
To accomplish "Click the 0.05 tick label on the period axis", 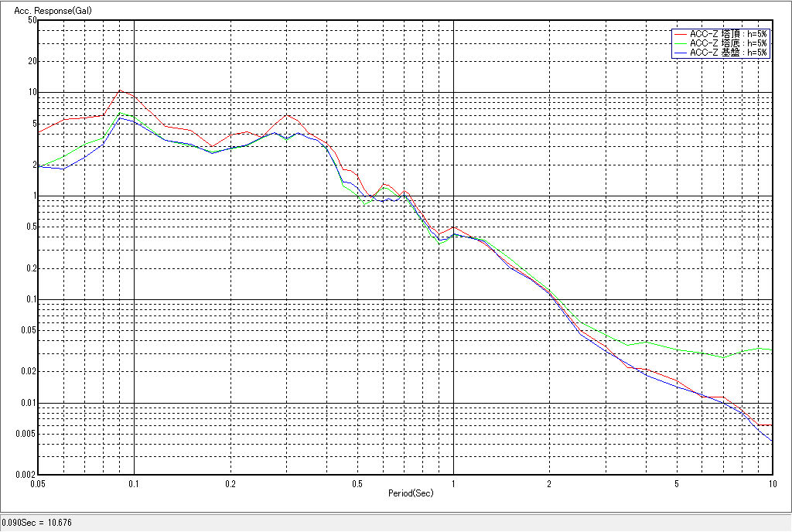I will (x=38, y=483).
